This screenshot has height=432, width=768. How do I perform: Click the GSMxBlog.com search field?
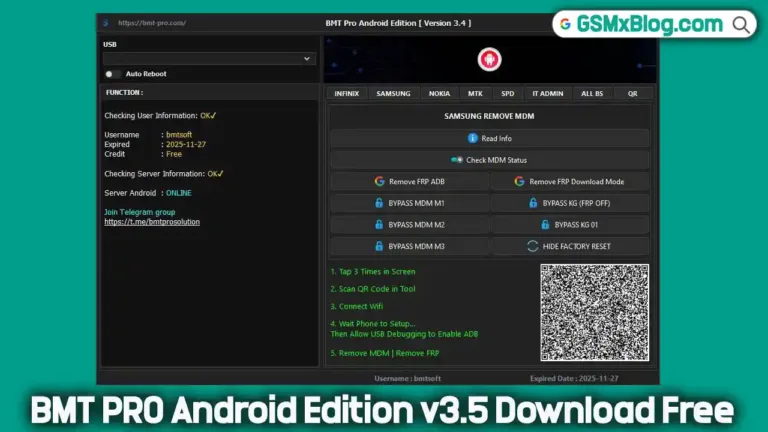pyautogui.click(x=654, y=24)
